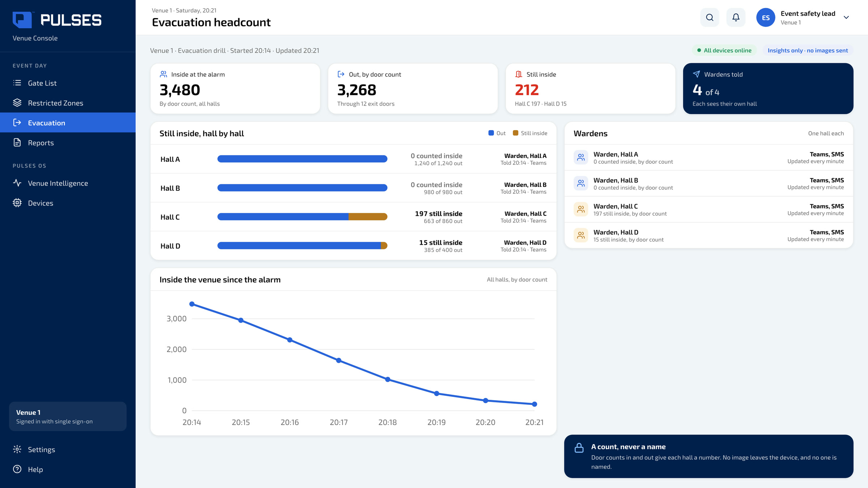Click the Pulses logo icon
This screenshot has height=488, width=868.
(22, 20)
